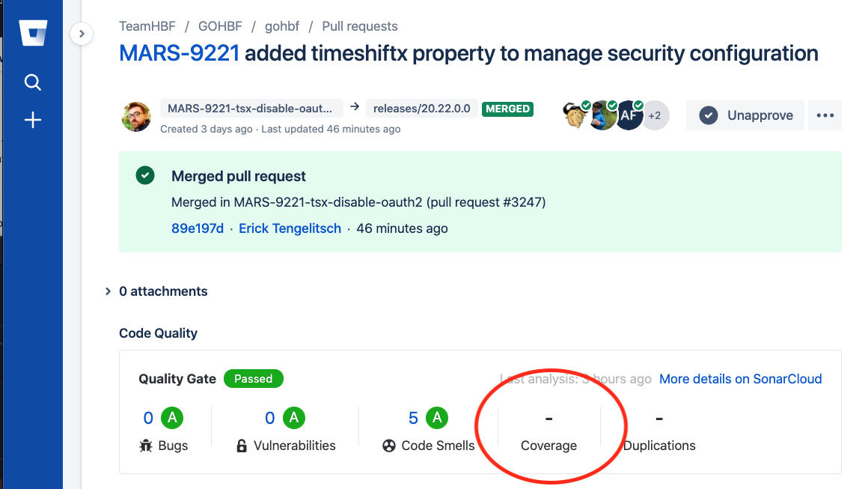Click the source branch MARS-9221-tsx-disable-oaut label
Viewport: 868px width, 489px height.
coord(251,109)
